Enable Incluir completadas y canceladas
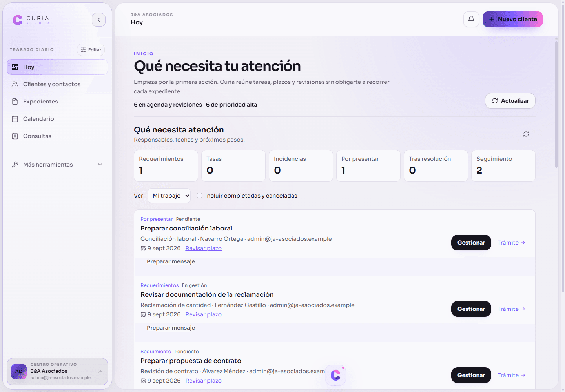The height and width of the screenshot is (392, 565). (199, 196)
